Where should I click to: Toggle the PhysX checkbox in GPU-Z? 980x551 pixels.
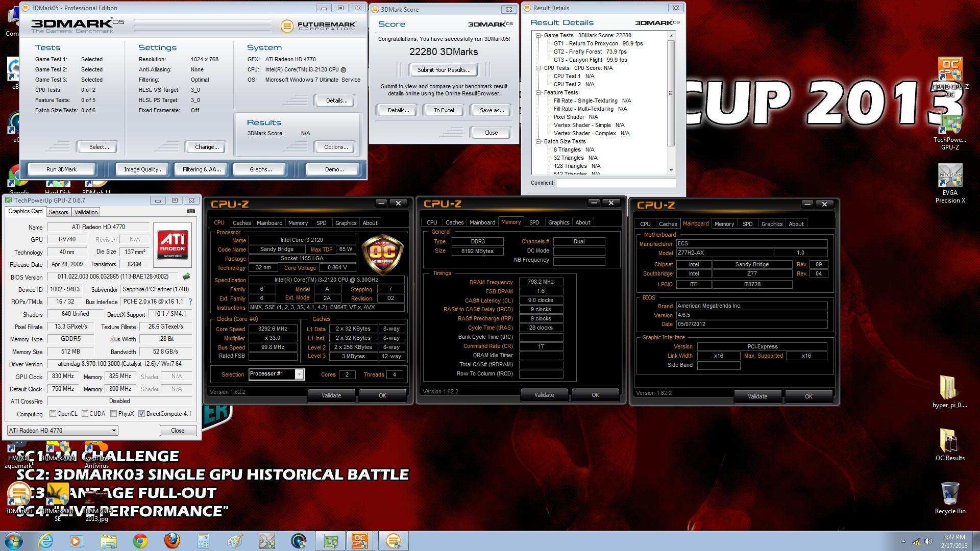pyautogui.click(x=114, y=414)
